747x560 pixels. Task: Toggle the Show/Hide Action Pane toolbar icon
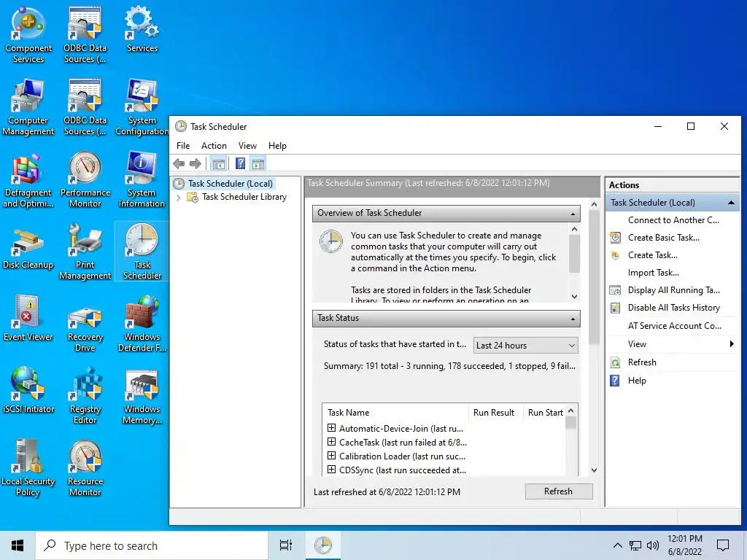point(258,164)
